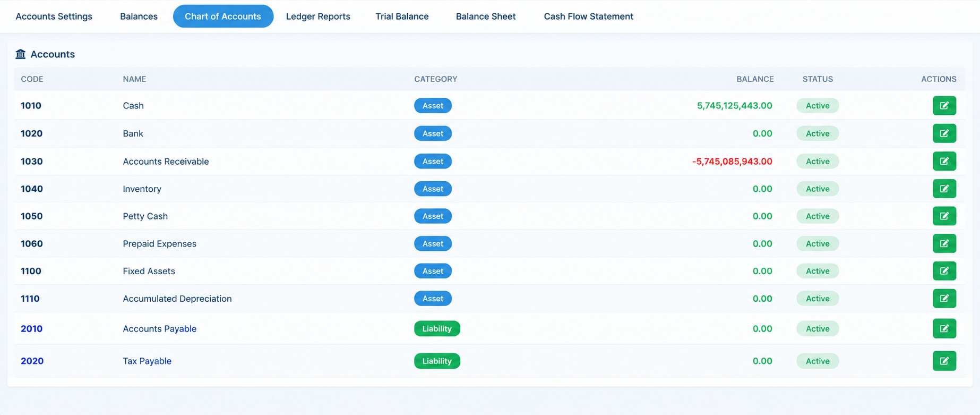The width and height of the screenshot is (980, 415).
Task: Click the Liability badge for Tax Payable
Action: (437, 361)
